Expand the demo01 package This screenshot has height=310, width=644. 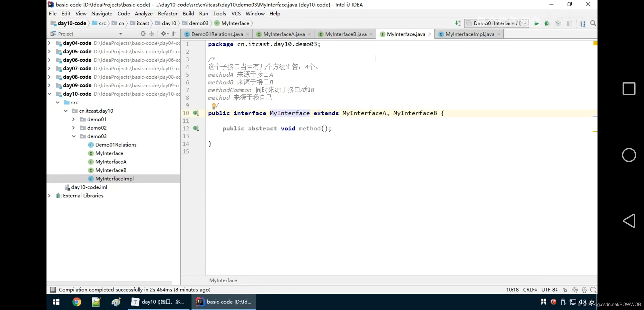point(73,119)
